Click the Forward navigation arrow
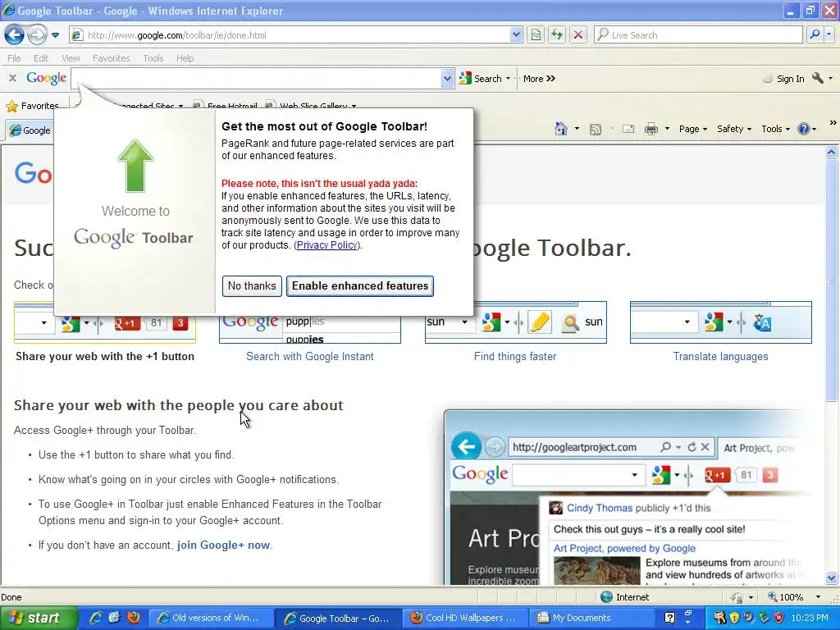 click(37, 34)
